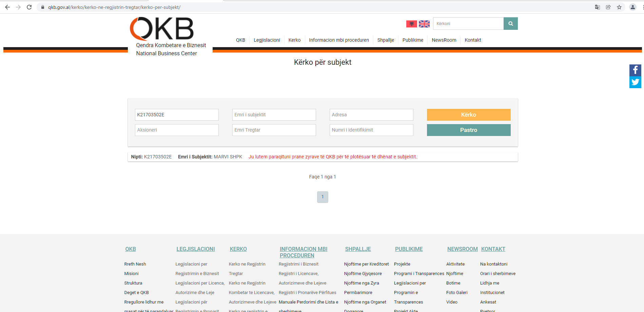Focus the Emri i subjektit field
The image size is (644, 312).
point(274,115)
